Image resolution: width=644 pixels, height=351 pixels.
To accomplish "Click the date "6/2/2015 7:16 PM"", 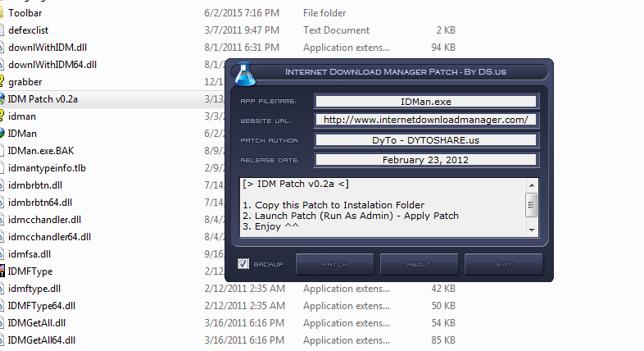I will tap(242, 13).
